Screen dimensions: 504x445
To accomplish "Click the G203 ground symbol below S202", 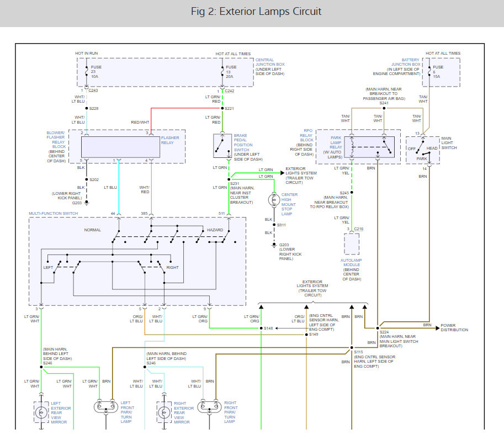I will pyautogui.click(x=87, y=202).
